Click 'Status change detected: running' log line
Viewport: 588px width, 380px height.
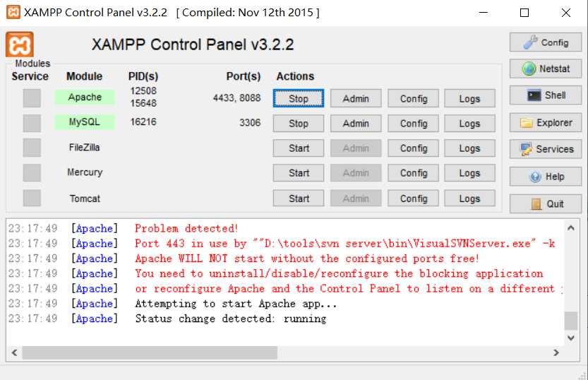[x=231, y=319]
